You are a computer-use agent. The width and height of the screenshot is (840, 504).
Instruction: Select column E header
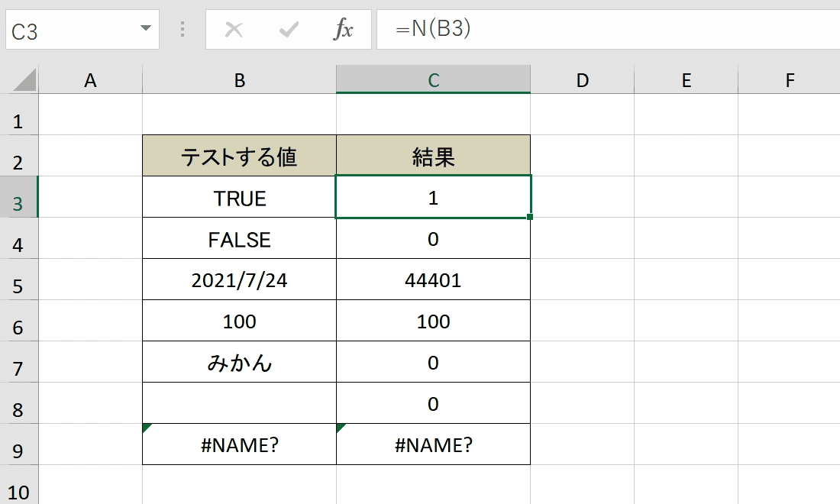point(687,80)
